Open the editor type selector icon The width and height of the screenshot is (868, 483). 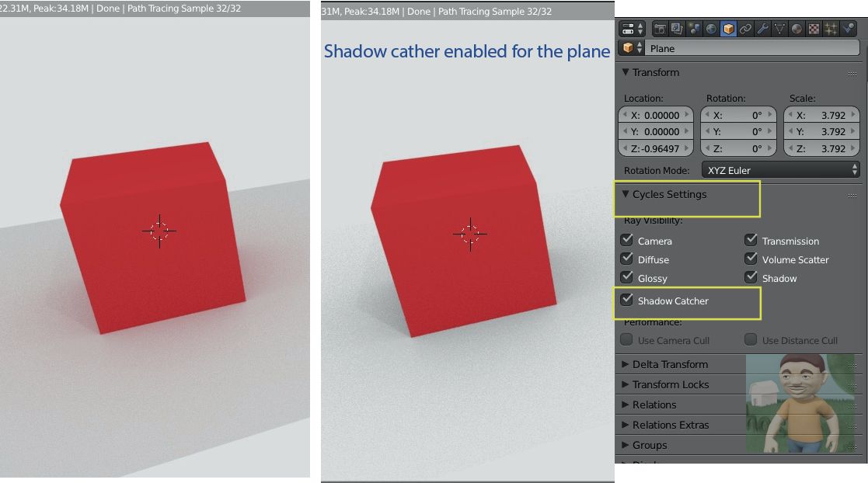coord(633,29)
